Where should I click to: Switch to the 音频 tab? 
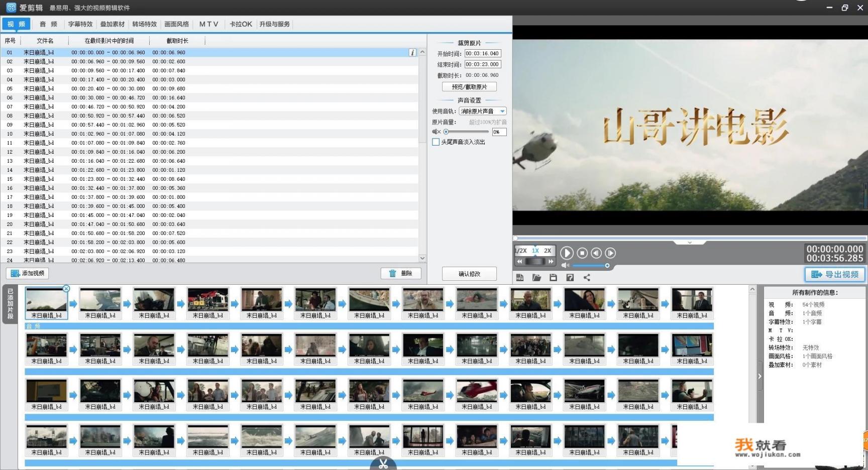point(48,24)
